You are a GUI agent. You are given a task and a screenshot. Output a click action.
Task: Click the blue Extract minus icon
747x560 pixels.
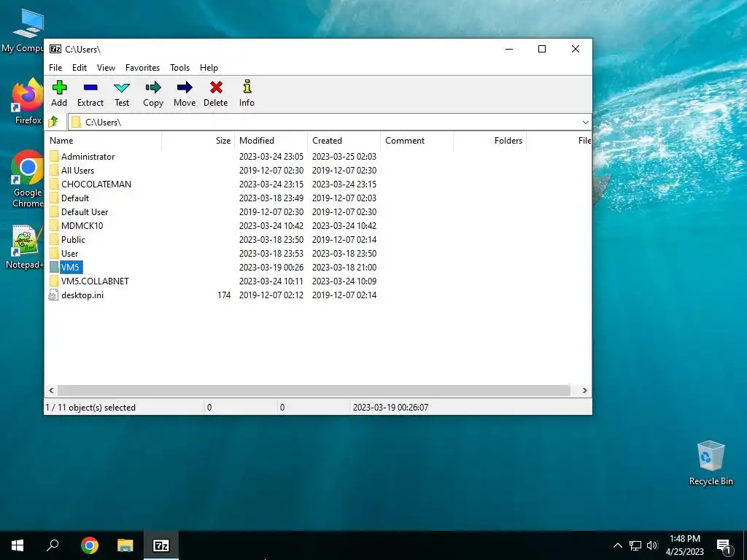pyautogui.click(x=90, y=87)
